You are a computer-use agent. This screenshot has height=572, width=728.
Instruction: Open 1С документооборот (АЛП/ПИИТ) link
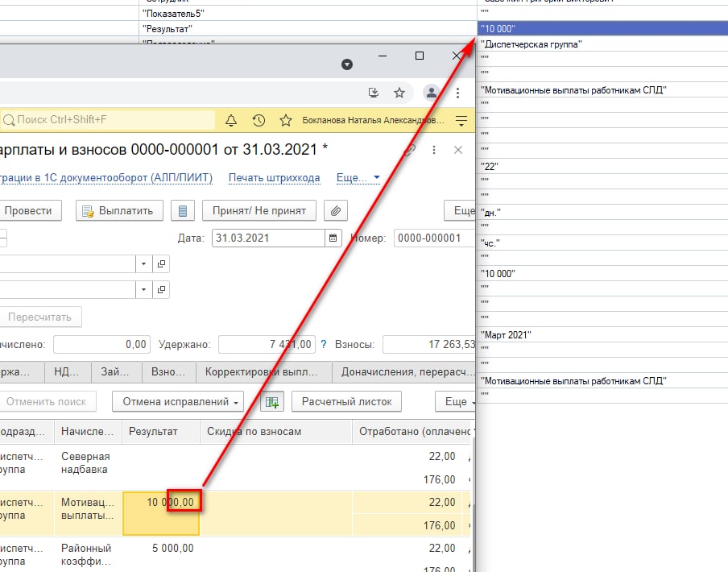pos(105,178)
